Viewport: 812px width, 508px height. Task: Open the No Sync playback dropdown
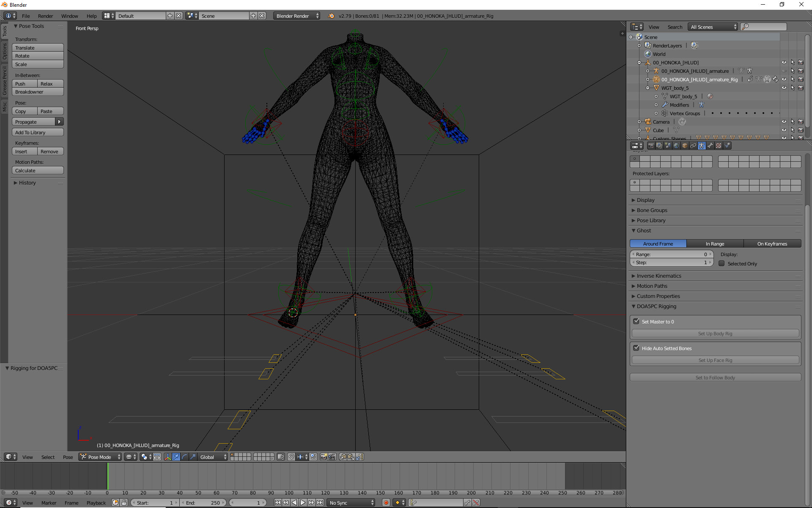[351, 502]
